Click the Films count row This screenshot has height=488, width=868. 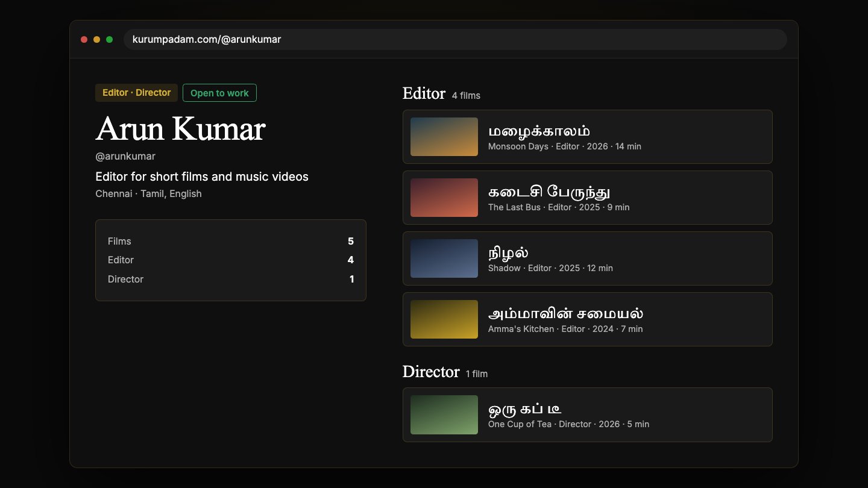pyautogui.click(x=231, y=241)
